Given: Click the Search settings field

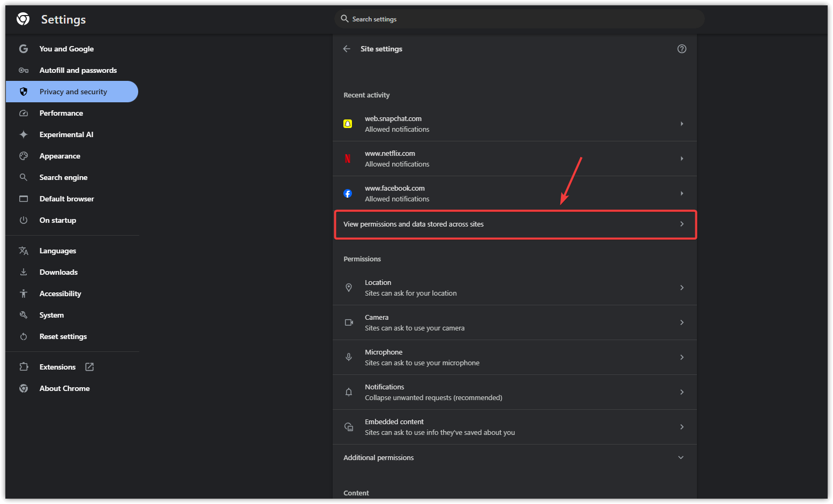Looking at the screenshot, I should coord(519,19).
